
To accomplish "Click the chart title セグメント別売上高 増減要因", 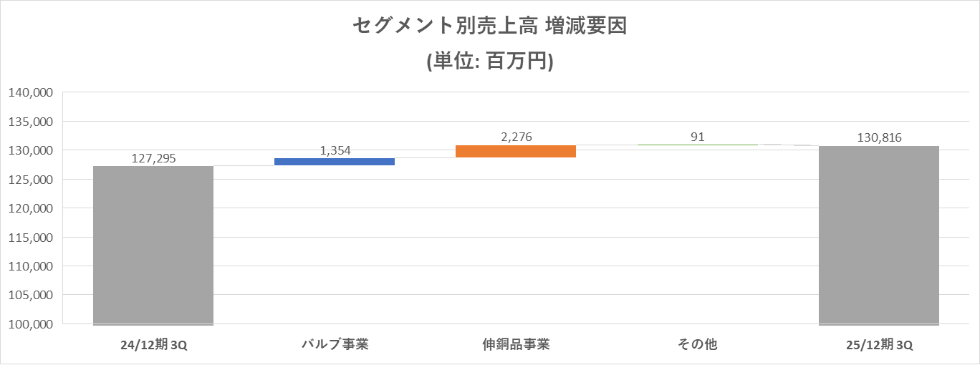I will point(489,27).
